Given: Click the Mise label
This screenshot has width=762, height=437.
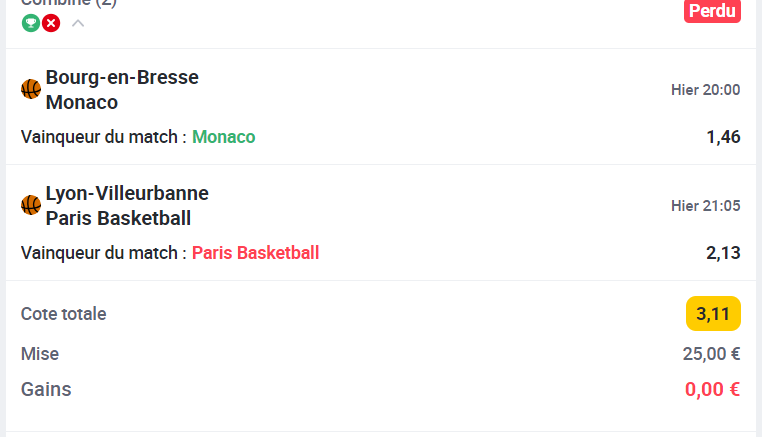Looking at the screenshot, I should tap(40, 354).
